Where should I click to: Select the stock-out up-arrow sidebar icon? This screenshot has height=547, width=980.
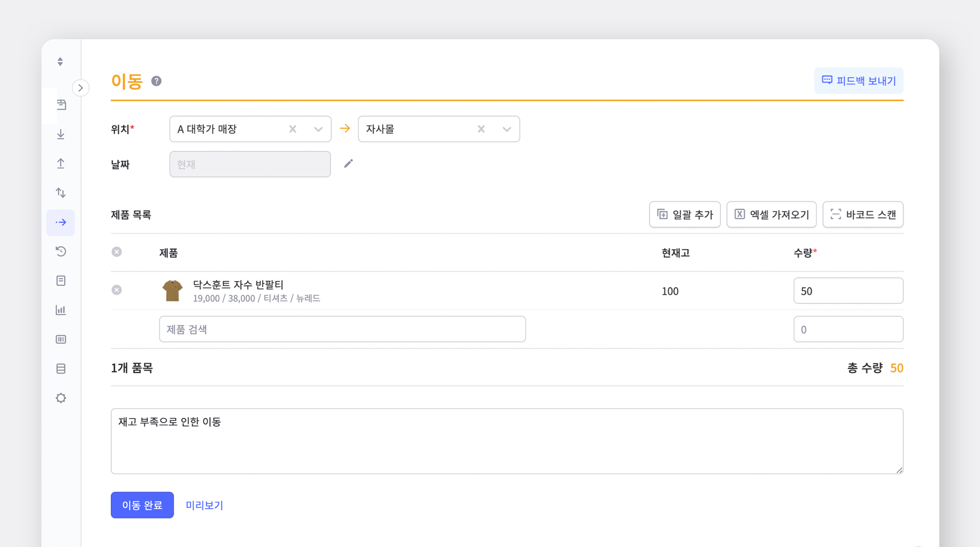click(x=61, y=164)
